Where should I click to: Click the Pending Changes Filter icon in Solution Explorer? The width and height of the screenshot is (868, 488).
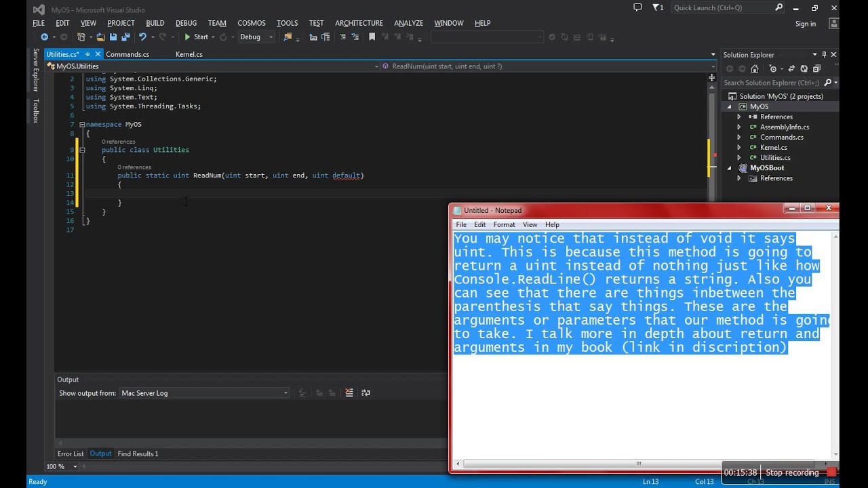pos(774,68)
